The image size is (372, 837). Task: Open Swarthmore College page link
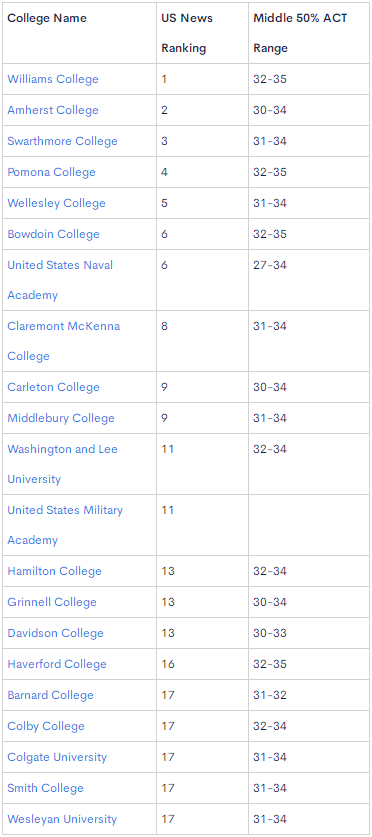(x=62, y=141)
